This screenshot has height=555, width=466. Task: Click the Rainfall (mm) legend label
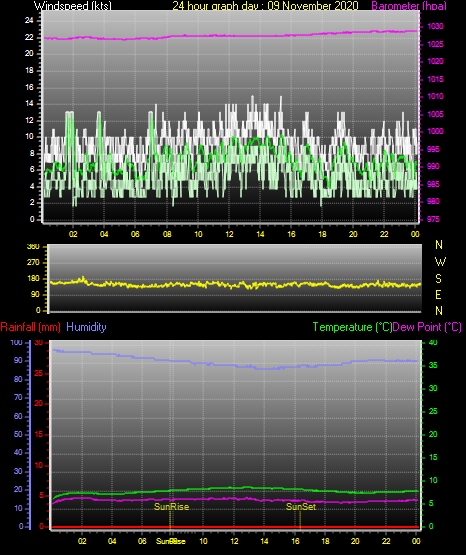pyautogui.click(x=30, y=327)
